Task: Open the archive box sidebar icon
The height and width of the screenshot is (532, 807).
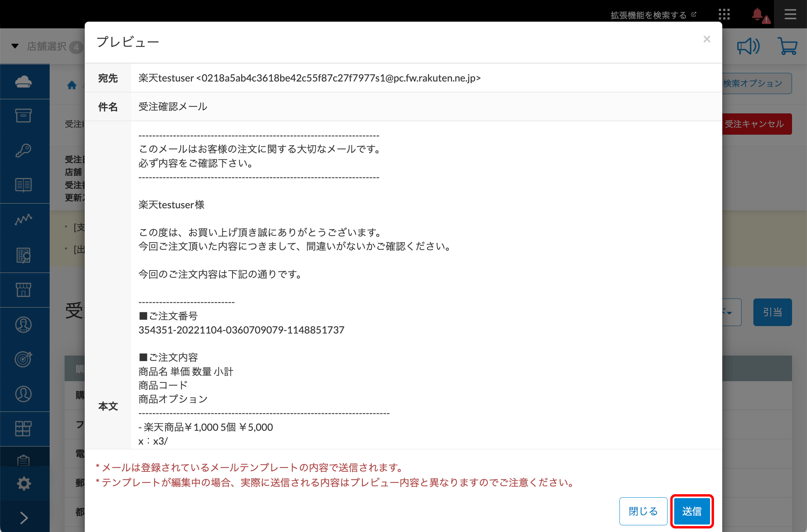Action: 24,116
